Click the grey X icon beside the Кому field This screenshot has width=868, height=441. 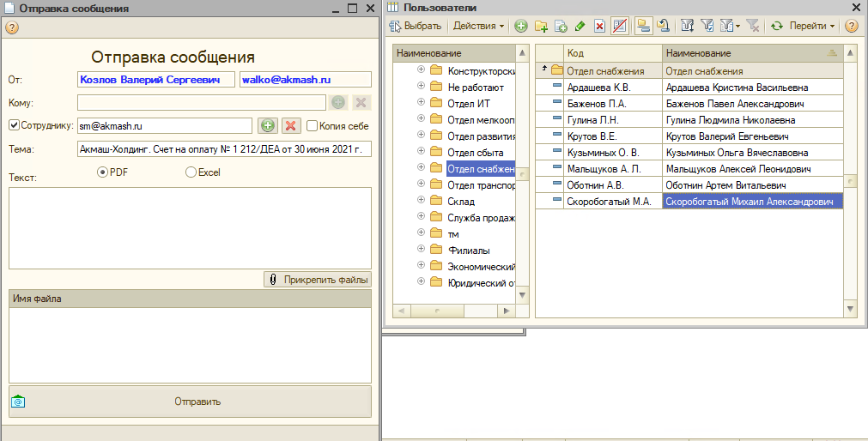pos(361,102)
